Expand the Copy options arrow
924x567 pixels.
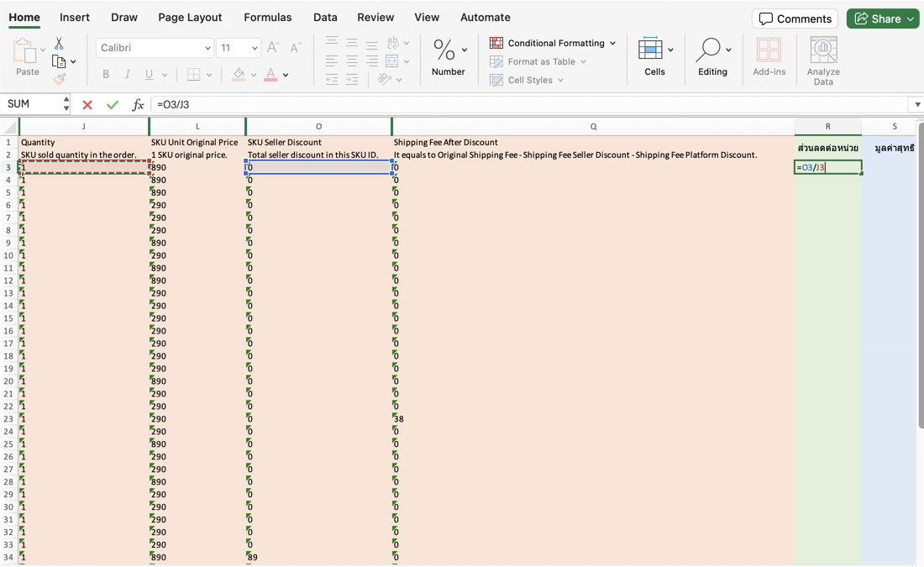pos(73,61)
